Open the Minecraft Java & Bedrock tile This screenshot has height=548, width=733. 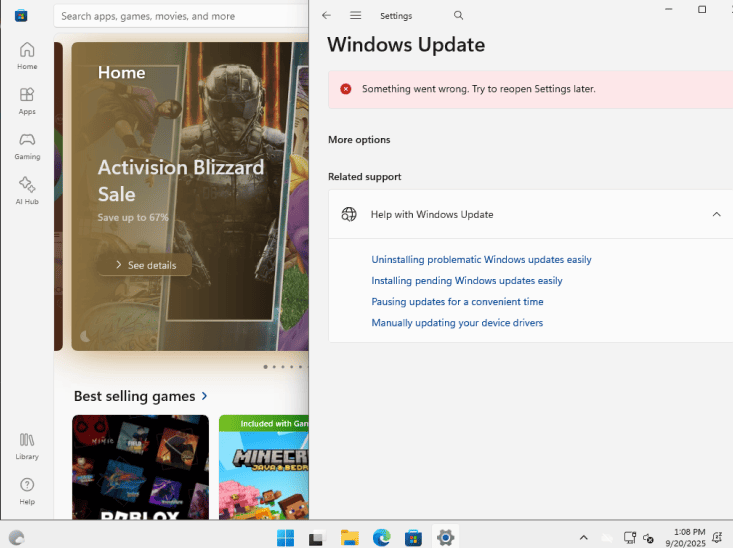[264, 467]
